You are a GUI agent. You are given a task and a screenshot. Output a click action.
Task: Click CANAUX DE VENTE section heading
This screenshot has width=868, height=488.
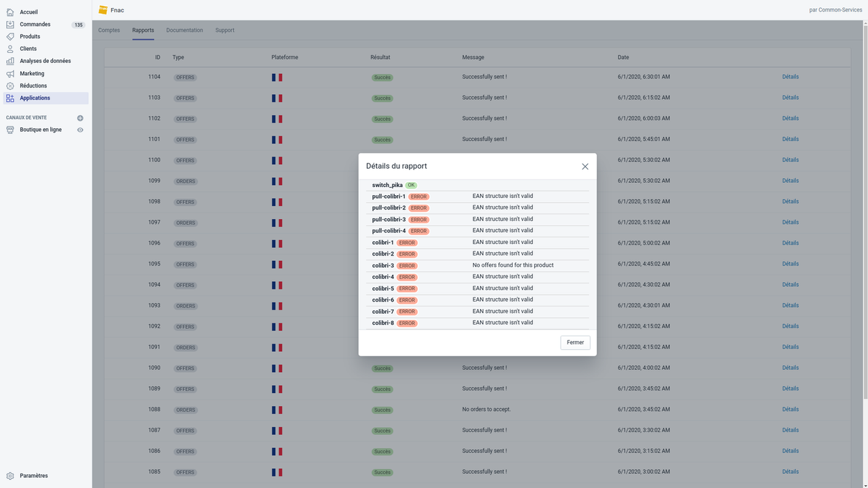(x=26, y=118)
